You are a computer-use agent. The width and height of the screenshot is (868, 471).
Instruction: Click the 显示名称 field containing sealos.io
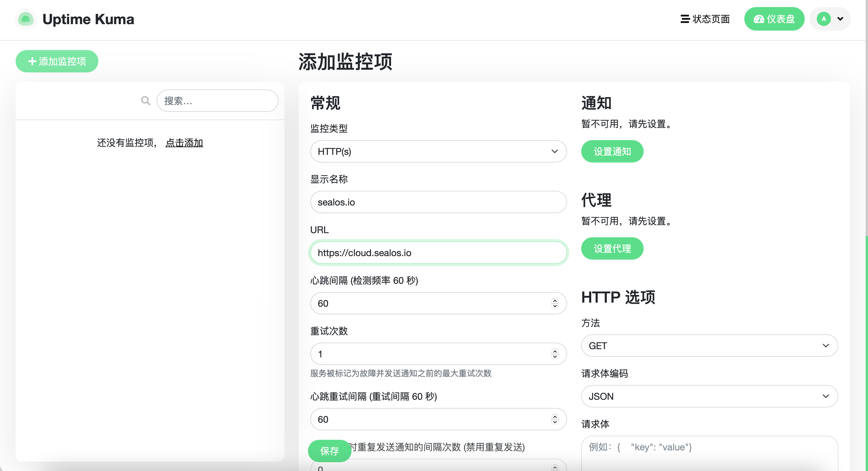(438, 202)
